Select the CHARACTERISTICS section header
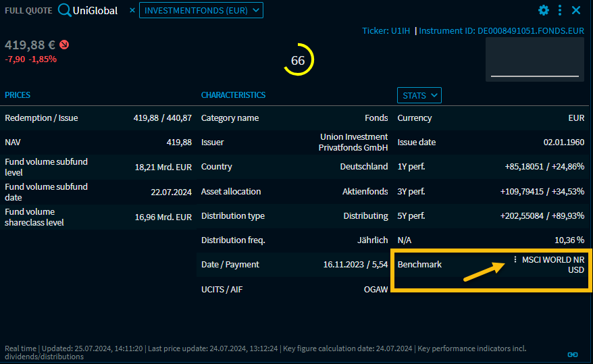Image resolution: width=593 pixels, height=364 pixels. tap(233, 95)
